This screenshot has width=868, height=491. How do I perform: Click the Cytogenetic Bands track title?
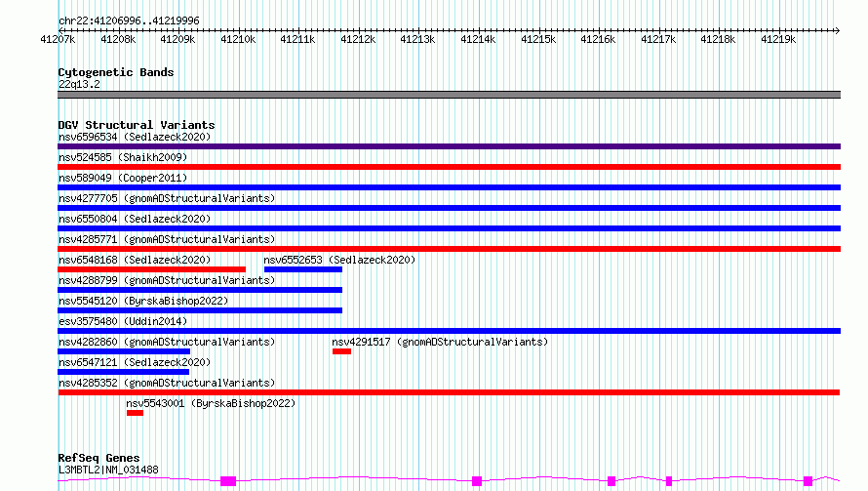[116, 72]
